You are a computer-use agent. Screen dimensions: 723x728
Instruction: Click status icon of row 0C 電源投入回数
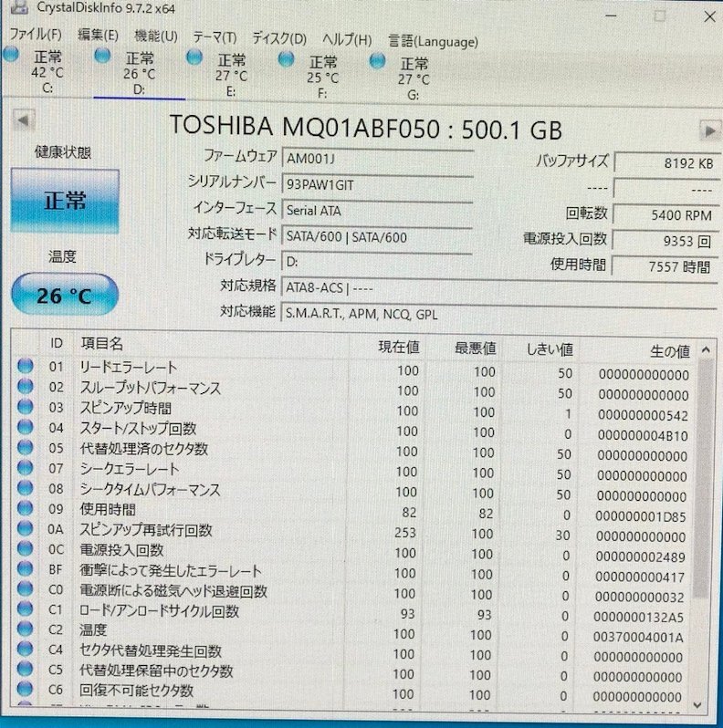[25, 548]
